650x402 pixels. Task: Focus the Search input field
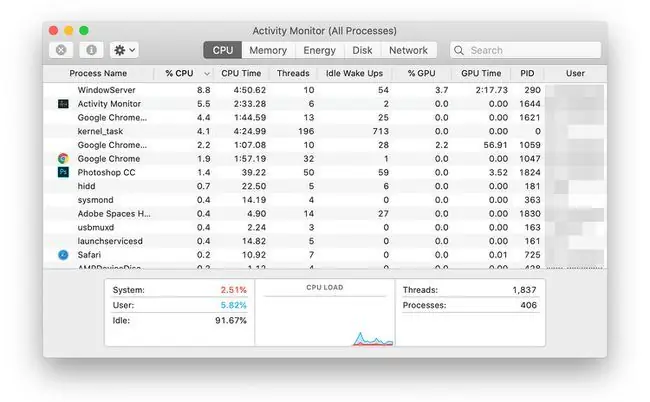tap(525, 50)
